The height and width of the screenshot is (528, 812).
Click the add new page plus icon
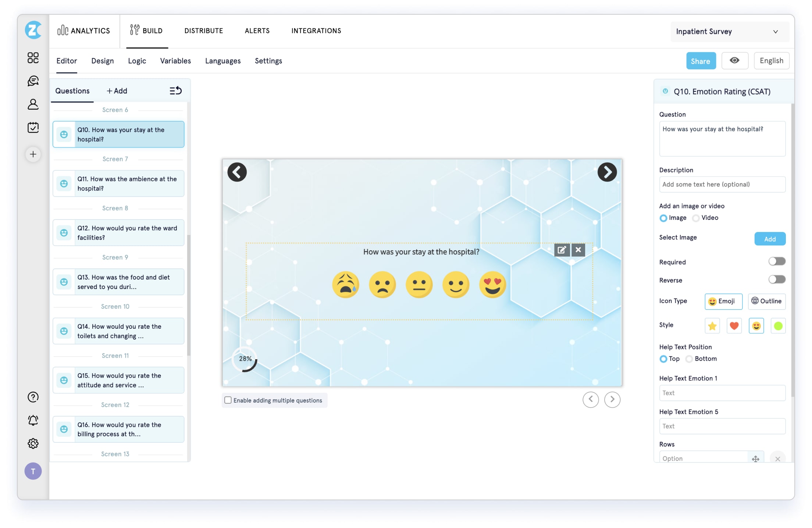pyautogui.click(x=33, y=154)
